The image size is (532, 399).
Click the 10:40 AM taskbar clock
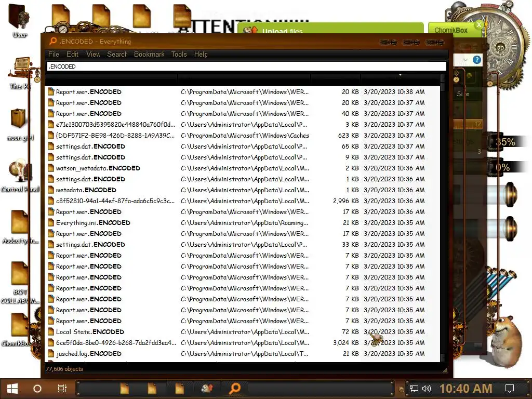coord(466,389)
